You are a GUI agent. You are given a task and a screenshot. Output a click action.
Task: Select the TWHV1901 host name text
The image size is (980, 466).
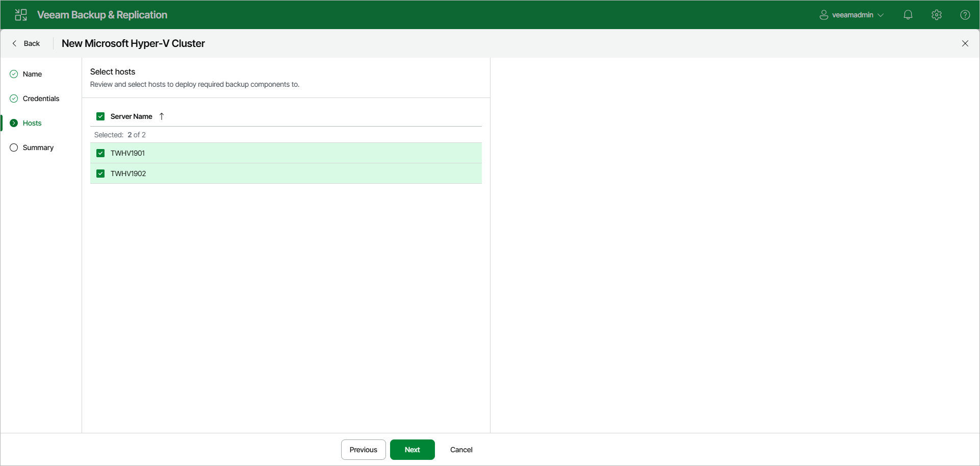point(127,153)
